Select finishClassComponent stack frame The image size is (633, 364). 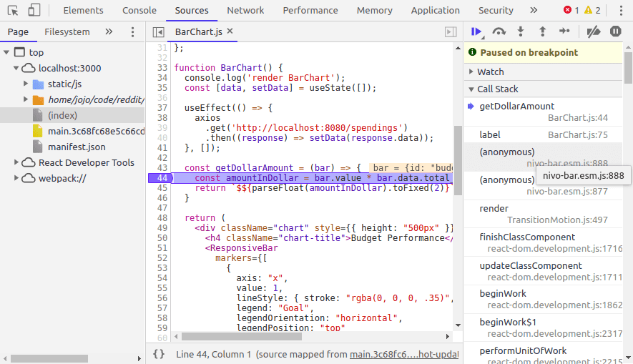click(543, 242)
